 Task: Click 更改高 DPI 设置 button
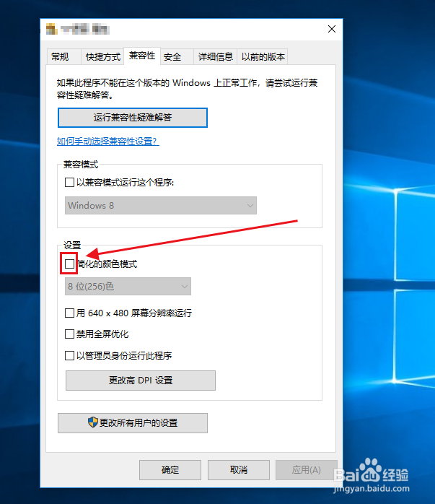coord(141,381)
